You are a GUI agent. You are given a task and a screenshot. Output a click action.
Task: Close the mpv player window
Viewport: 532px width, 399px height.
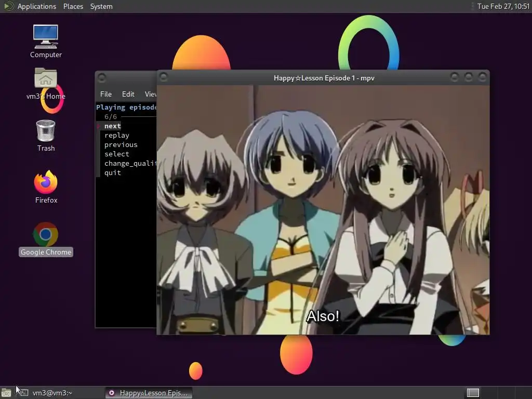coord(482,77)
